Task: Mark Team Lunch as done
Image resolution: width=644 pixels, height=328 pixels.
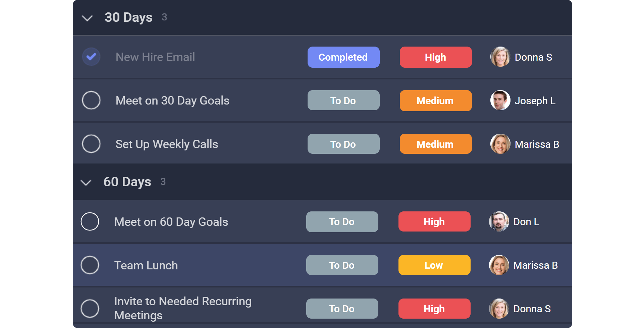Action: [90, 265]
